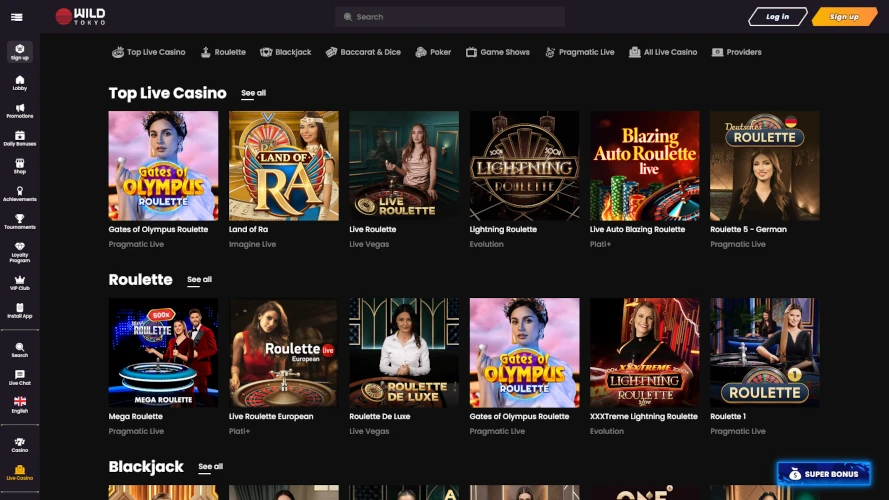Click the Log in button
The height and width of the screenshot is (500, 889).
tap(777, 17)
